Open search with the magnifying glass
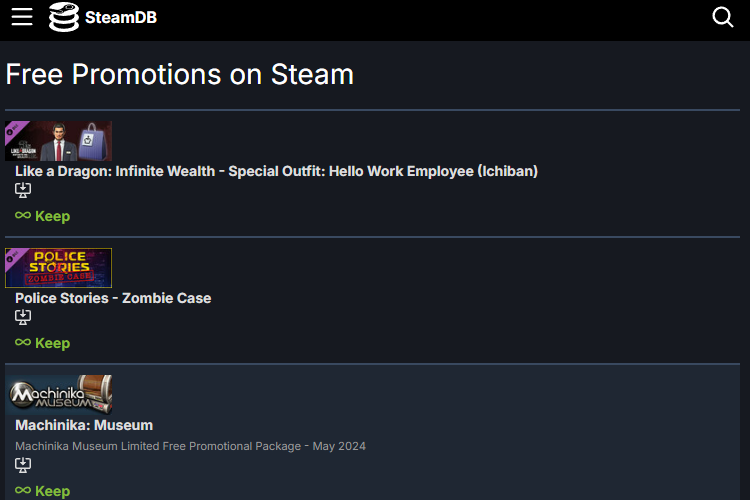Image resolution: width=750 pixels, height=500 pixels. (x=722, y=17)
